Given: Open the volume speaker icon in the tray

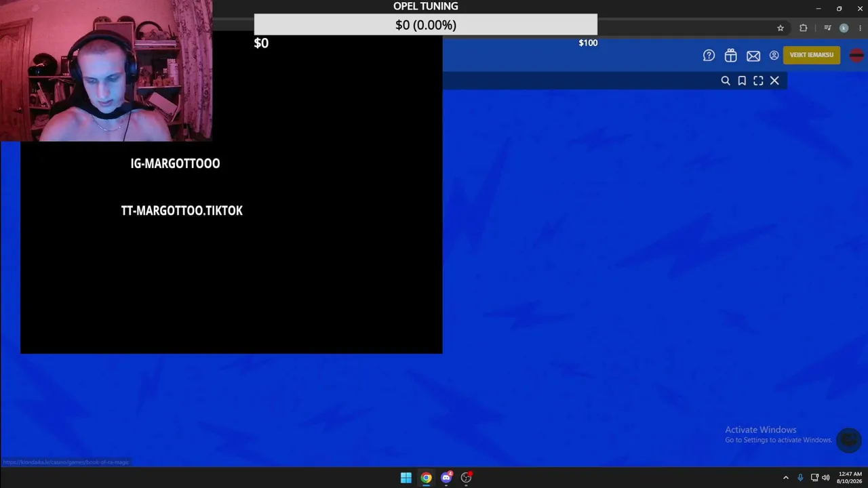Looking at the screenshot, I should pyautogui.click(x=826, y=478).
